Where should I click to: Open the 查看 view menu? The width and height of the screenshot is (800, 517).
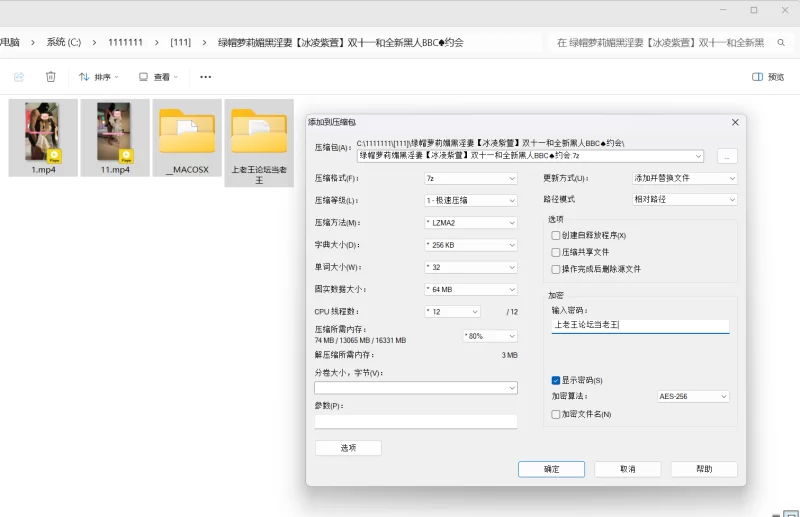tap(159, 77)
